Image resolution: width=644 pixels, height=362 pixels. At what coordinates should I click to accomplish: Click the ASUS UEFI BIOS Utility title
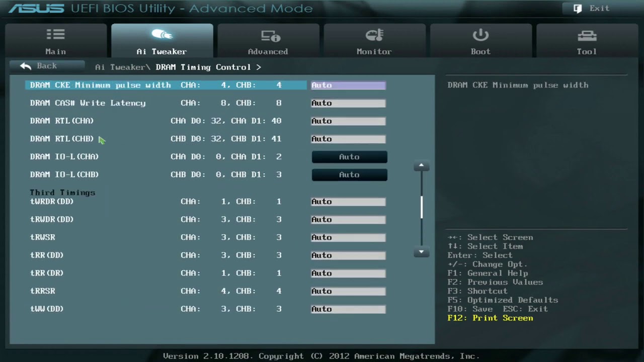tap(161, 9)
